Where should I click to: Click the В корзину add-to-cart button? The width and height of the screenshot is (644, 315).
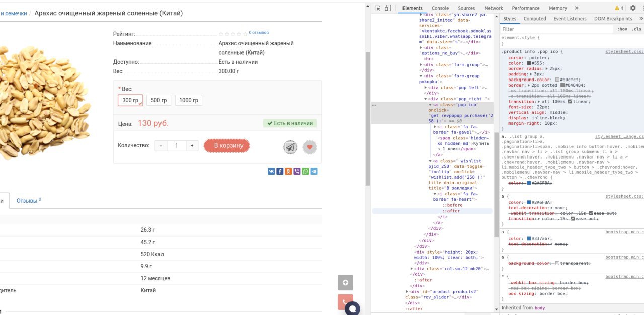[x=227, y=146]
